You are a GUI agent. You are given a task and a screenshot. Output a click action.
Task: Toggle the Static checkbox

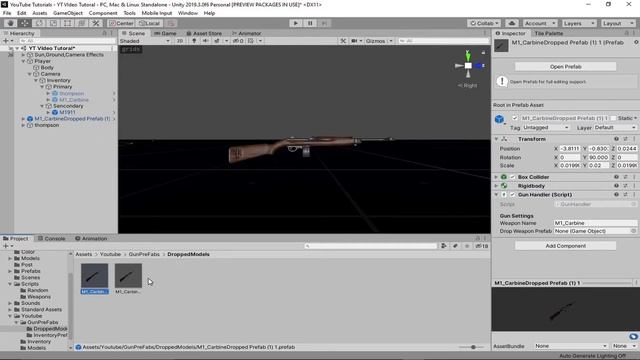(613, 118)
